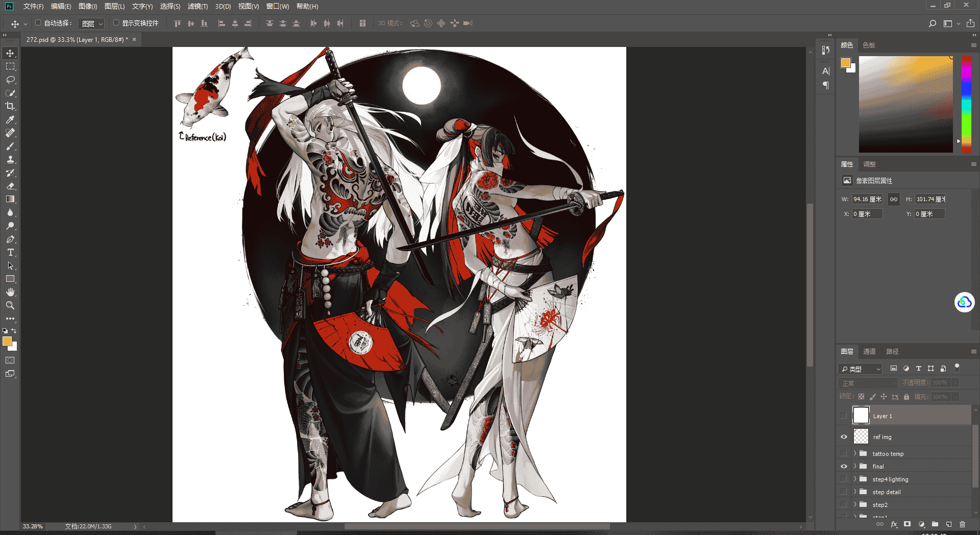This screenshot has height=535, width=980.
Task: Select the Lasso tool
Action: pyautogui.click(x=10, y=80)
